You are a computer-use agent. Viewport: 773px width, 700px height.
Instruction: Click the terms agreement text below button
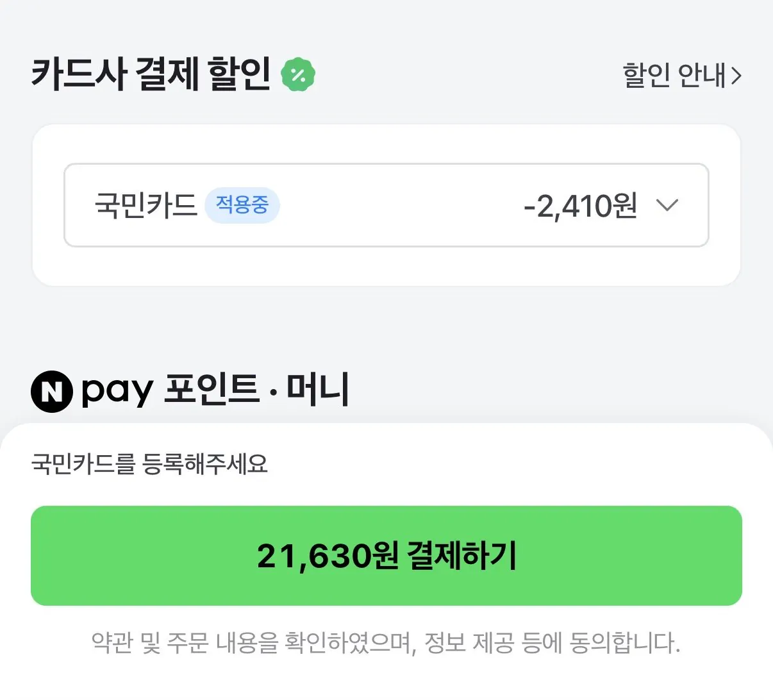click(x=386, y=642)
